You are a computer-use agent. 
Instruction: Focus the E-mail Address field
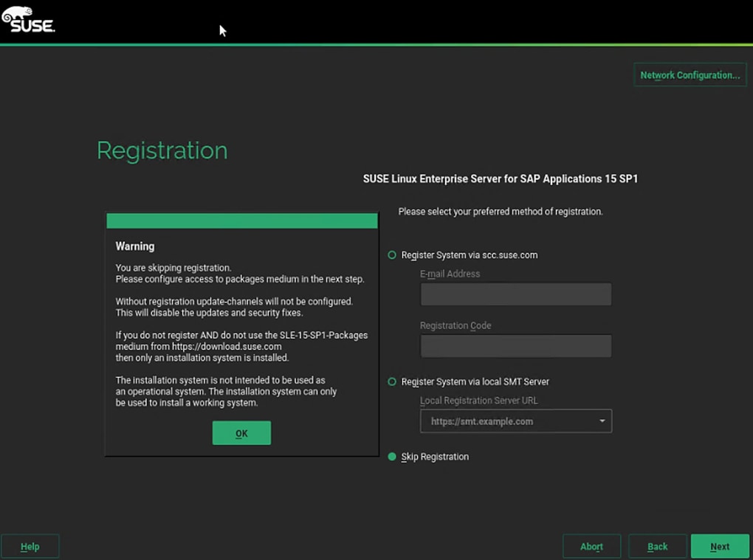coord(516,294)
